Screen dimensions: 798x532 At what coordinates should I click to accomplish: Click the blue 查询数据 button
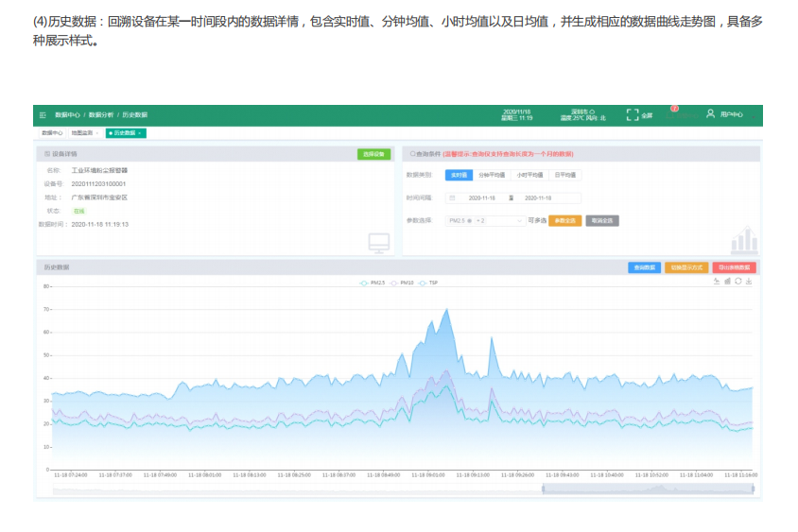pos(644,267)
